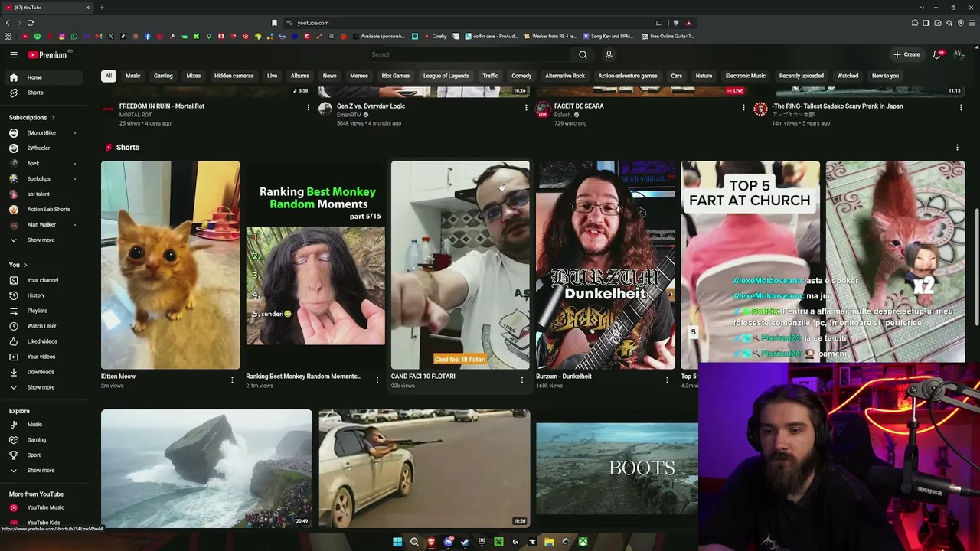Open the X (Twitter) bookmark icon
Screen dimensions: 980x551
coord(110,37)
